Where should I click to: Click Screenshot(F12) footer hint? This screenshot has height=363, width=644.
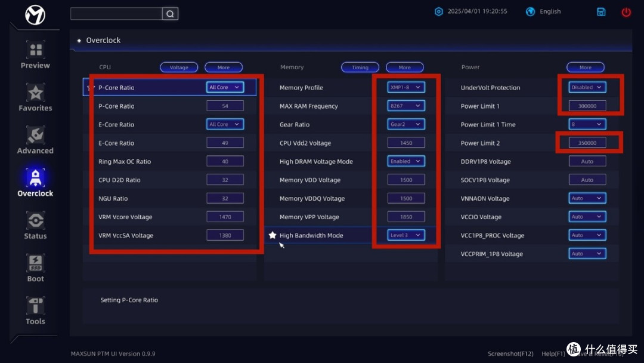(510, 353)
